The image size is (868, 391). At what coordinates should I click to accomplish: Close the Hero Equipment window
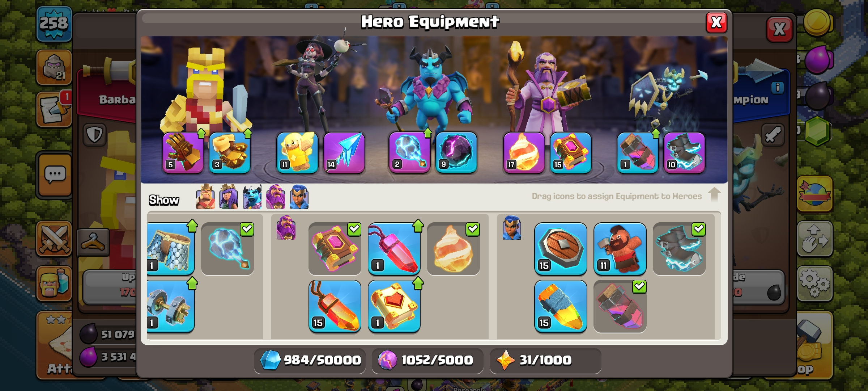(x=716, y=22)
